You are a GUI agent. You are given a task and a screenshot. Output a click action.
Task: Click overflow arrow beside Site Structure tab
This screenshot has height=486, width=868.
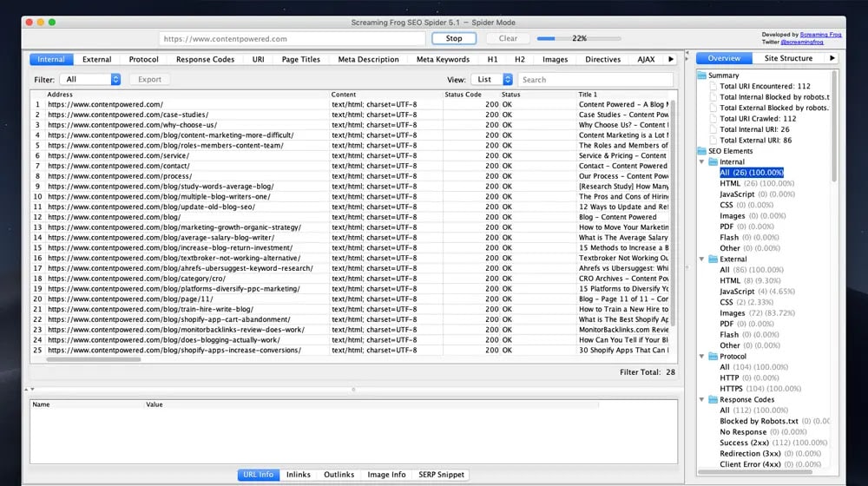tap(832, 58)
